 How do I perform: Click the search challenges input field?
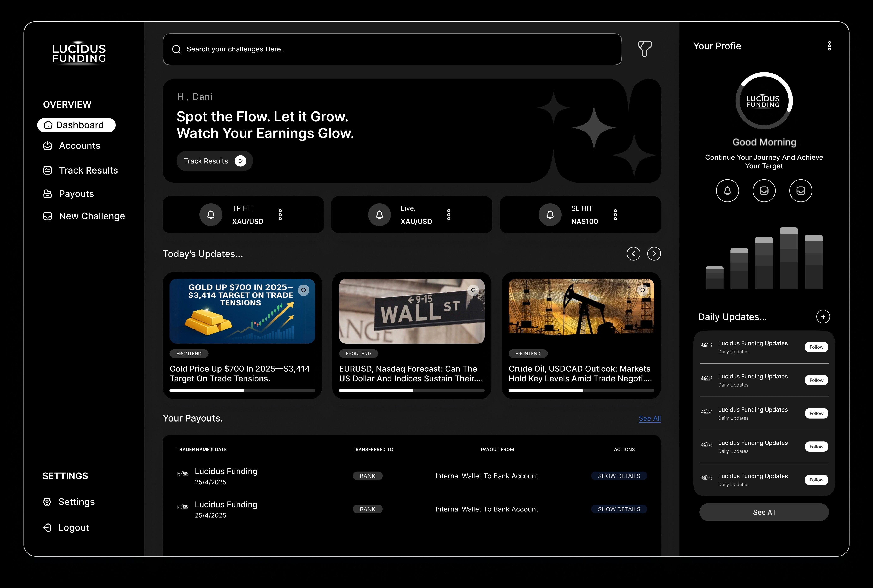pos(392,49)
